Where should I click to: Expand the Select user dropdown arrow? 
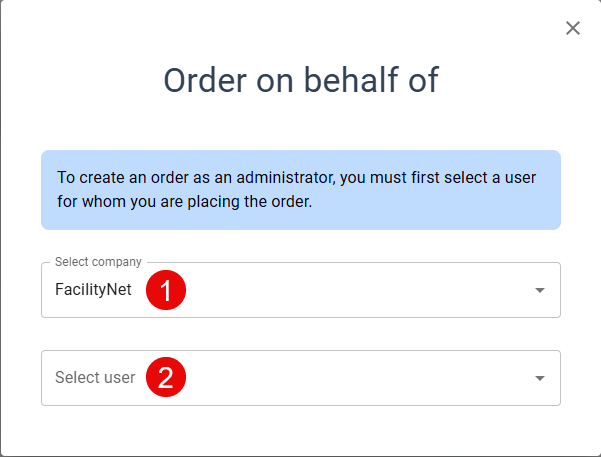540,378
